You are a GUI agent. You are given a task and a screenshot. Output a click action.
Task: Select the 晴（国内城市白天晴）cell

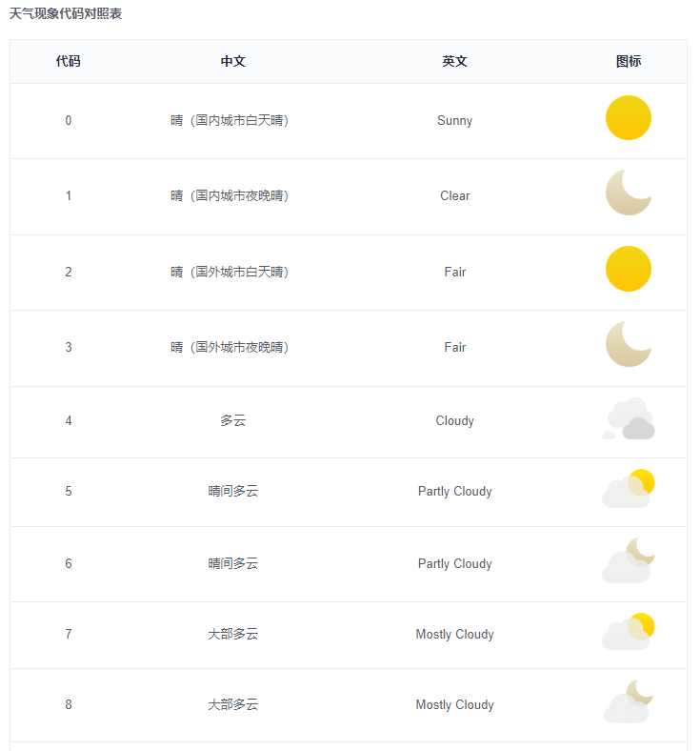pos(230,121)
